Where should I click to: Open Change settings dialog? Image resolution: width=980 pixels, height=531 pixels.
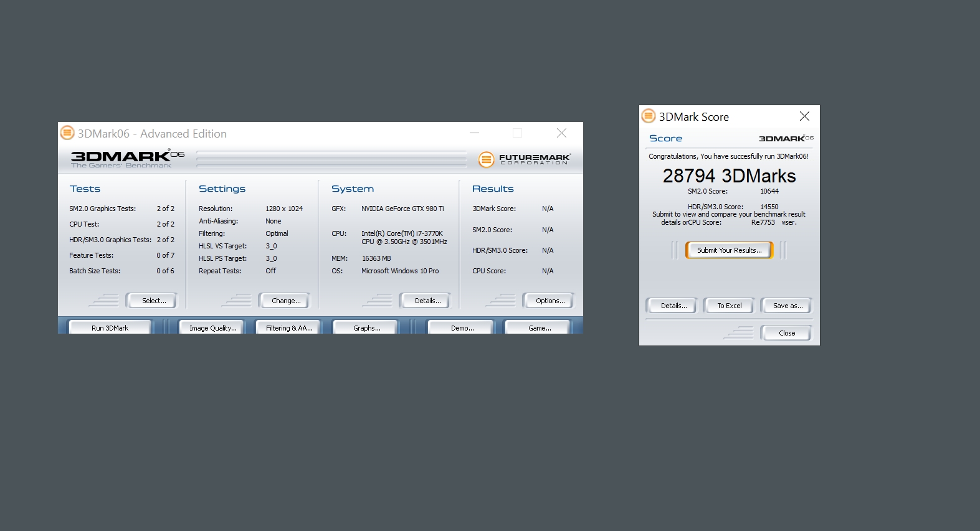click(284, 301)
